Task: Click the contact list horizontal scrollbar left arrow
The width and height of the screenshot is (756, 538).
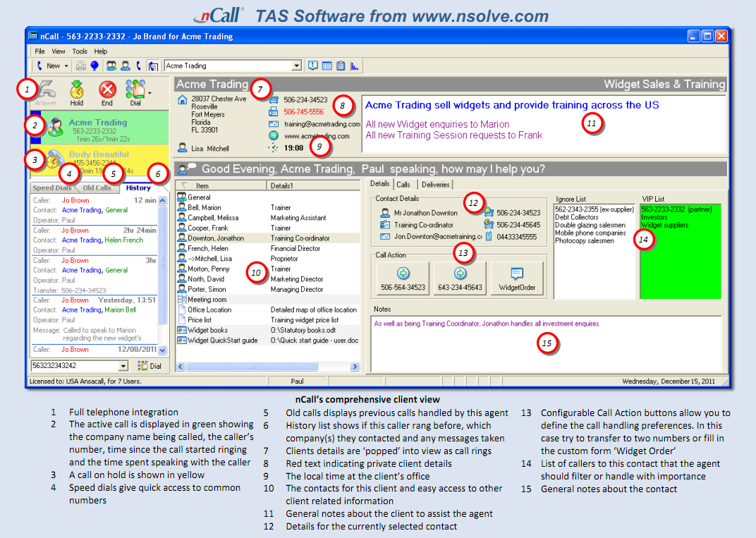Action: [181, 367]
